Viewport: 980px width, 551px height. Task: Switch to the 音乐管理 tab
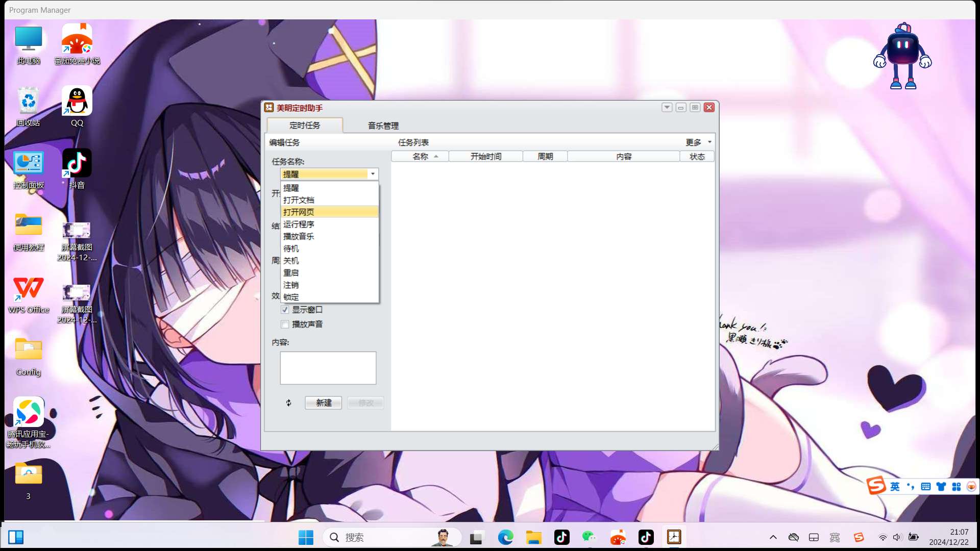(383, 126)
